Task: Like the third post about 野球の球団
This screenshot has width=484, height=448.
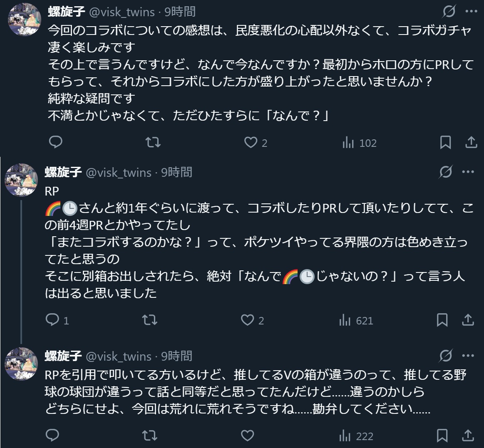Action: tap(248, 436)
